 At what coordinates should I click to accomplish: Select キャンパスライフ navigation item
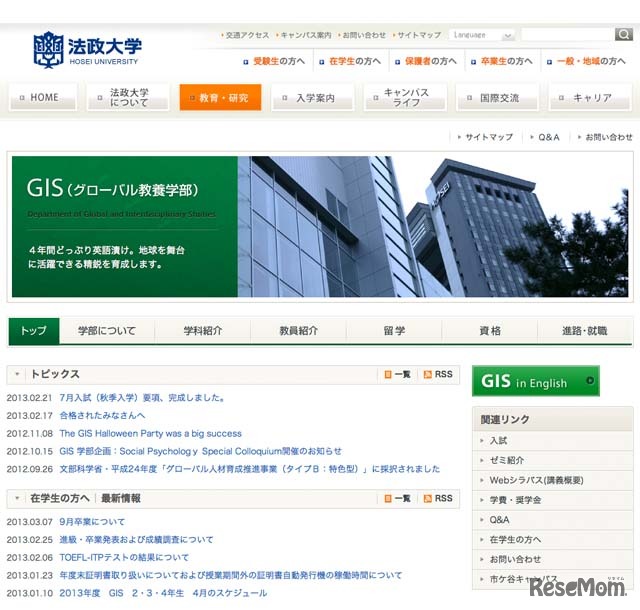pos(404,97)
